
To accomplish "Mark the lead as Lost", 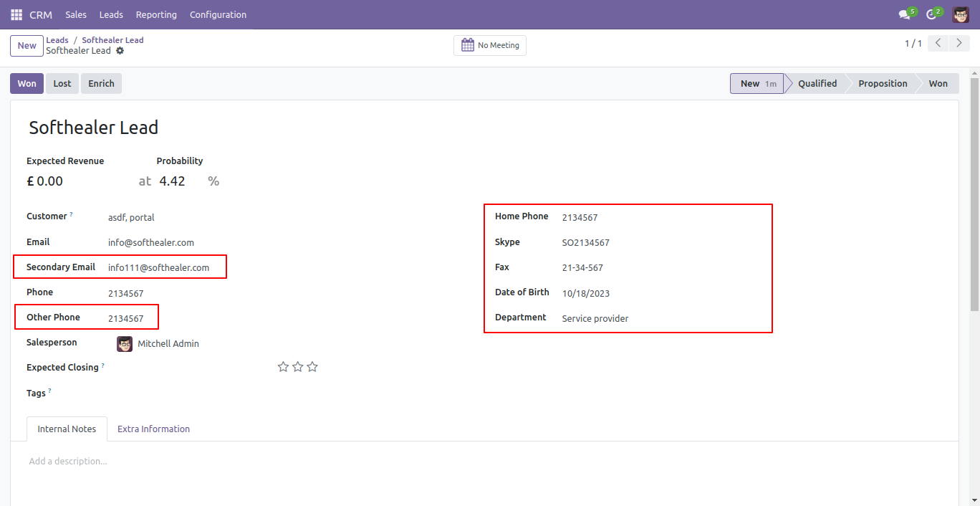I will tap(62, 84).
